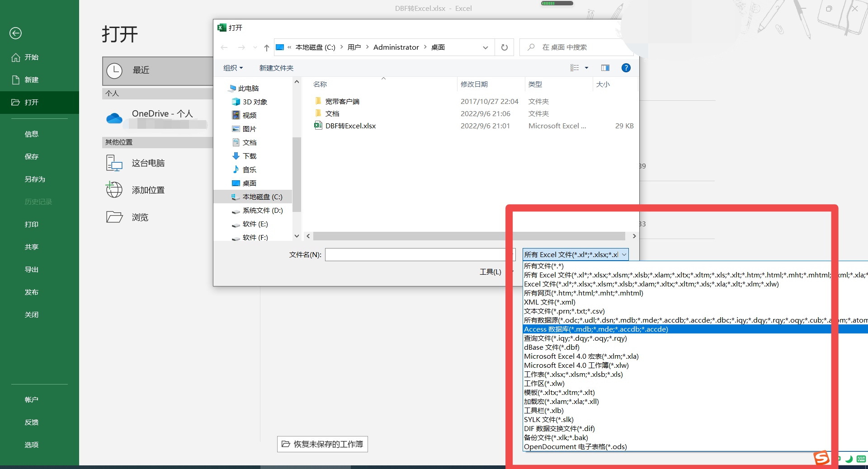Screen dimensions: 868x469
Task: Click the back navigation arrow in Open dialog
Action: tap(224, 47)
